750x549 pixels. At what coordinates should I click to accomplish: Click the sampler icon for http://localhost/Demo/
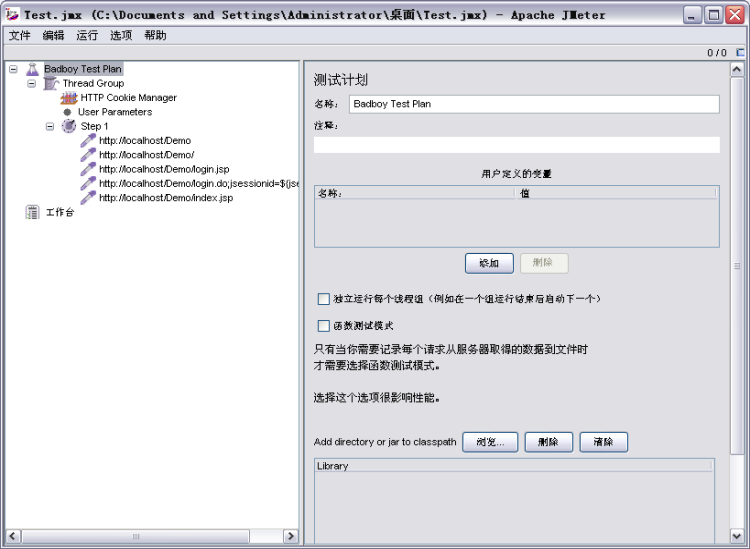pyautogui.click(x=88, y=155)
